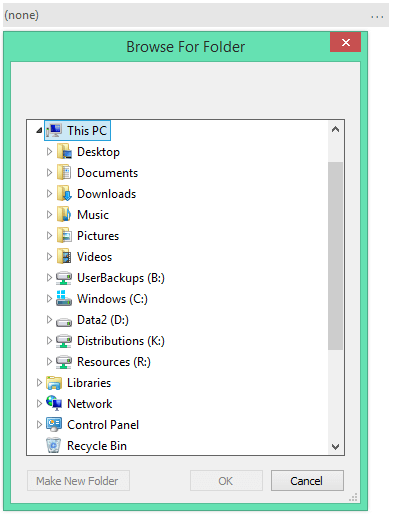Expand the Pictures folder node

49,236
